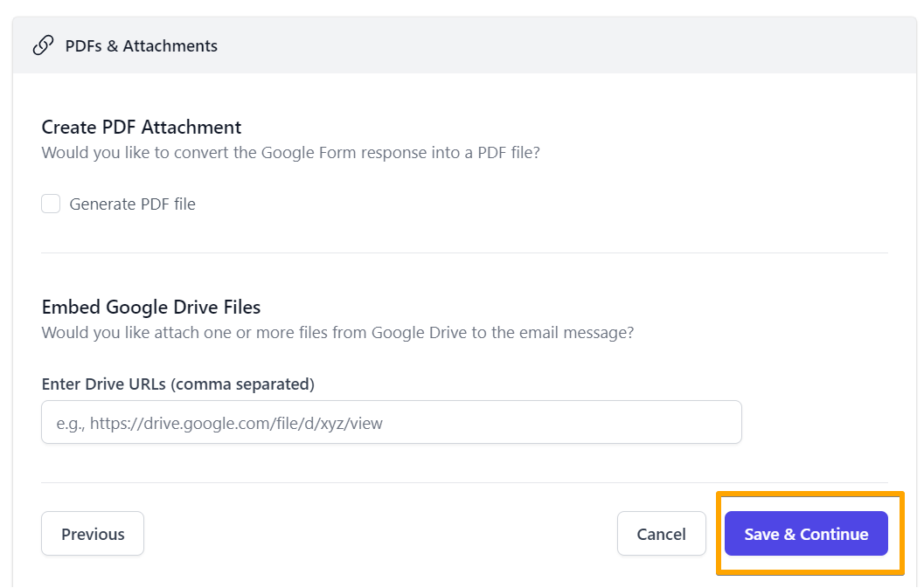Return to prior step via Previous
Viewport: 924px width, 588px height.
93,534
